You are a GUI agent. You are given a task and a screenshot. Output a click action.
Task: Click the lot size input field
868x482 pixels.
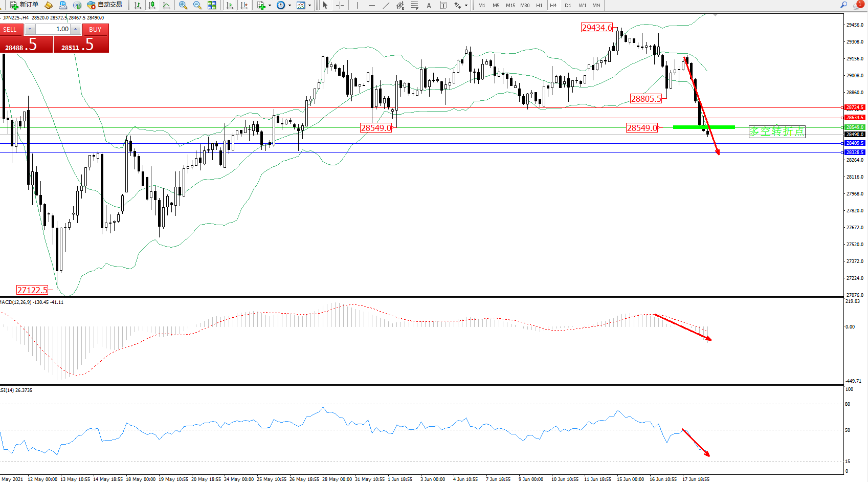(x=53, y=29)
